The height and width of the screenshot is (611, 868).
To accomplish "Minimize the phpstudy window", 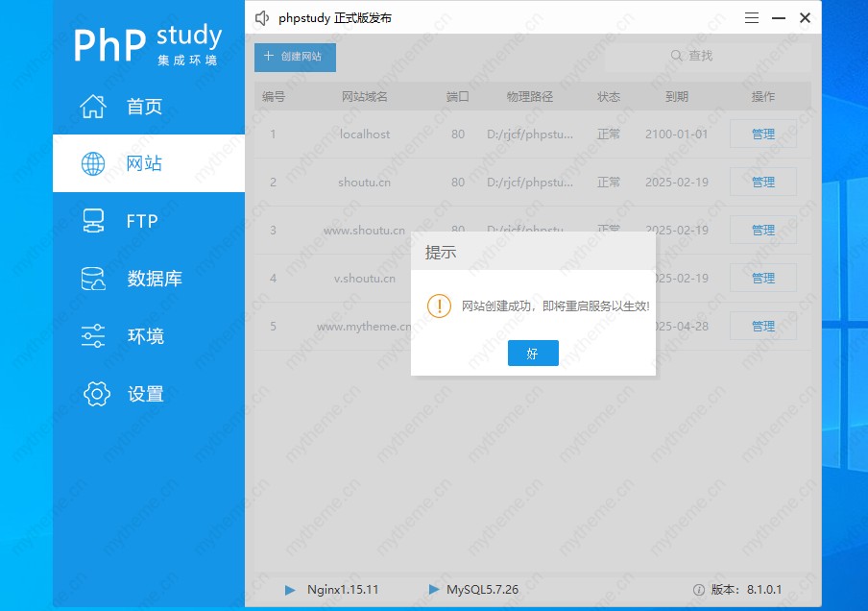I will click(779, 18).
